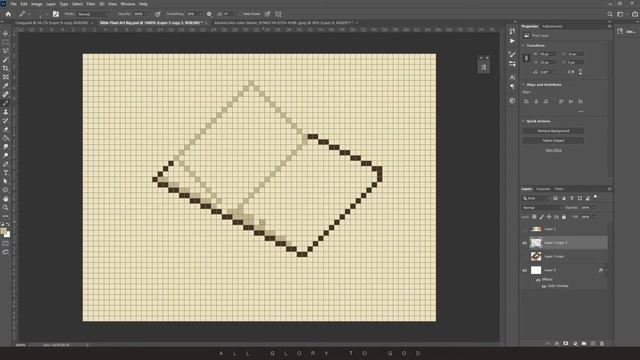Click the foreground color swatch
Screen dimensions: 640x360
[4, 232]
